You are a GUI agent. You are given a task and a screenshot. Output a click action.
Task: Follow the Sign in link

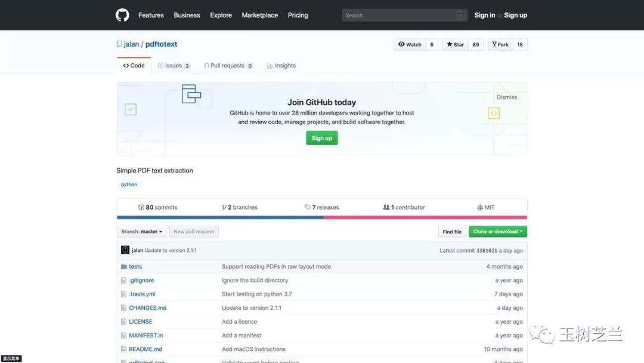click(485, 15)
